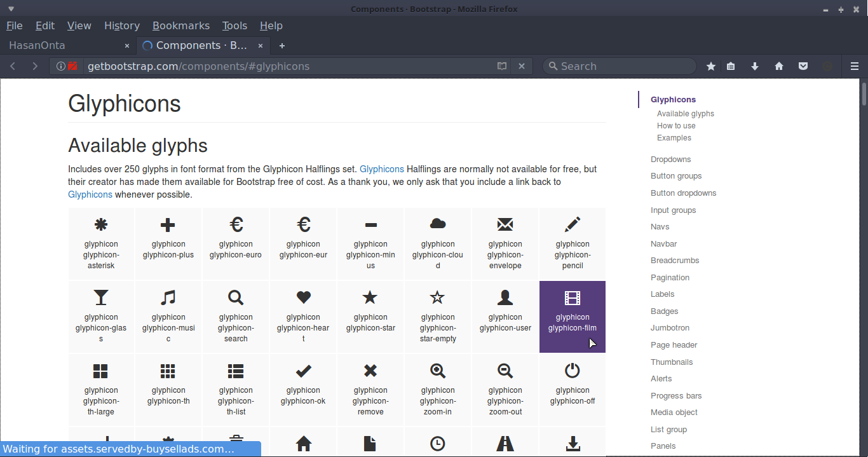Select the glyphicon-user icon tile

tap(505, 317)
